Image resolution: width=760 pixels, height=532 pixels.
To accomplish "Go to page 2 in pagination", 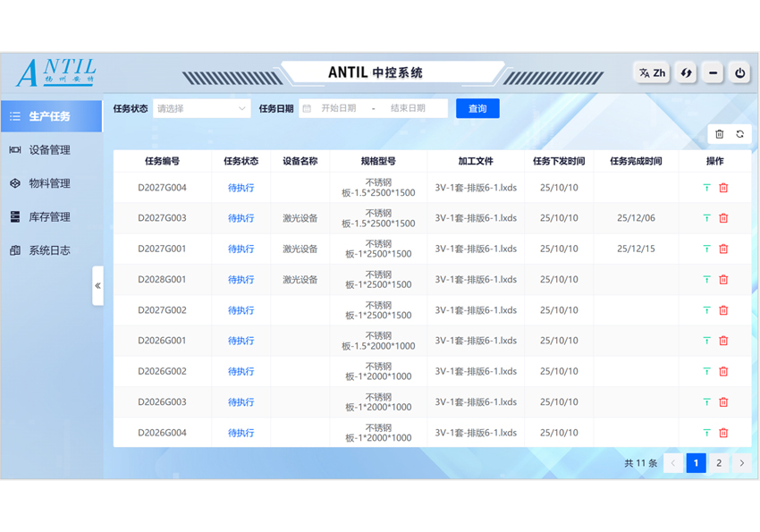I will [x=719, y=463].
